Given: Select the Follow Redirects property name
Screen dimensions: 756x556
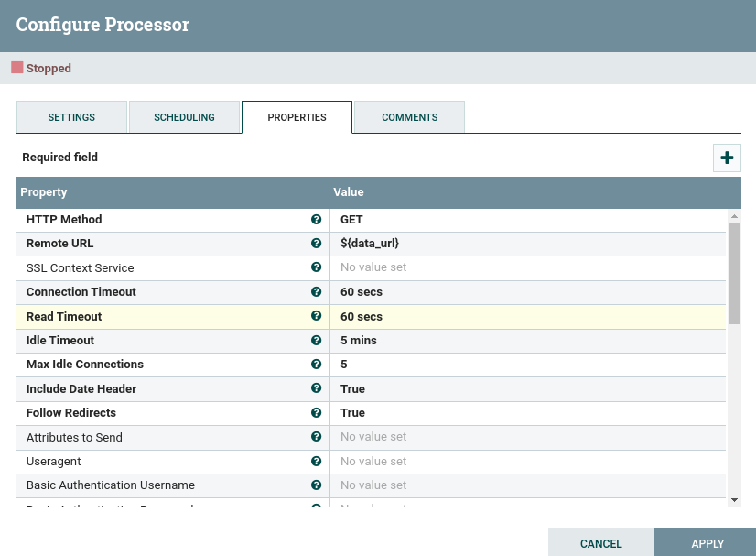Looking at the screenshot, I should 71,413.
